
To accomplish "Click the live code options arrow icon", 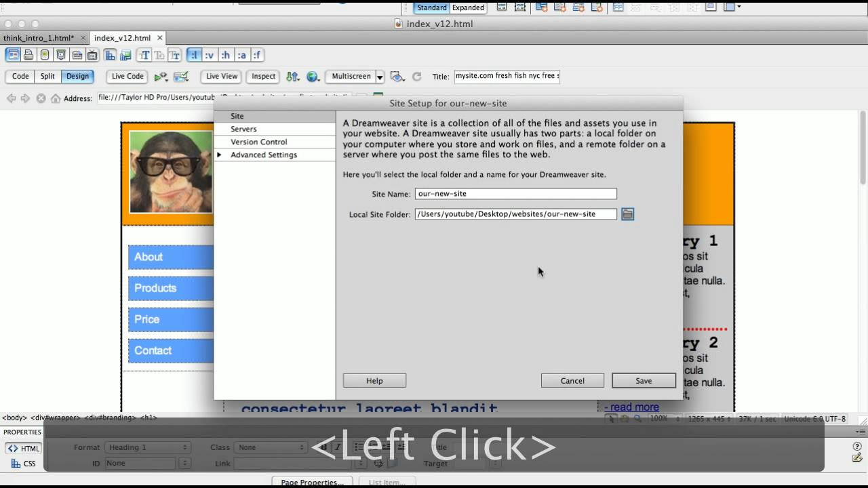I will click(x=161, y=77).
